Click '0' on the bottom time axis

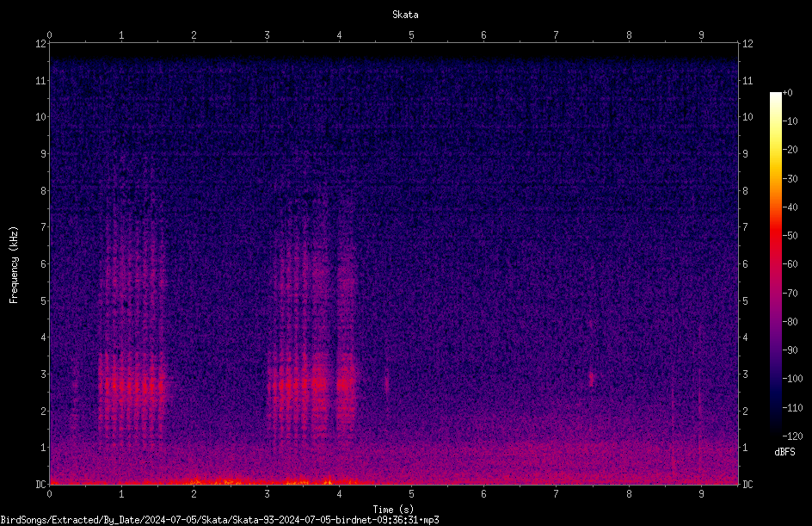pyautogui.click(x=49, y=494)
